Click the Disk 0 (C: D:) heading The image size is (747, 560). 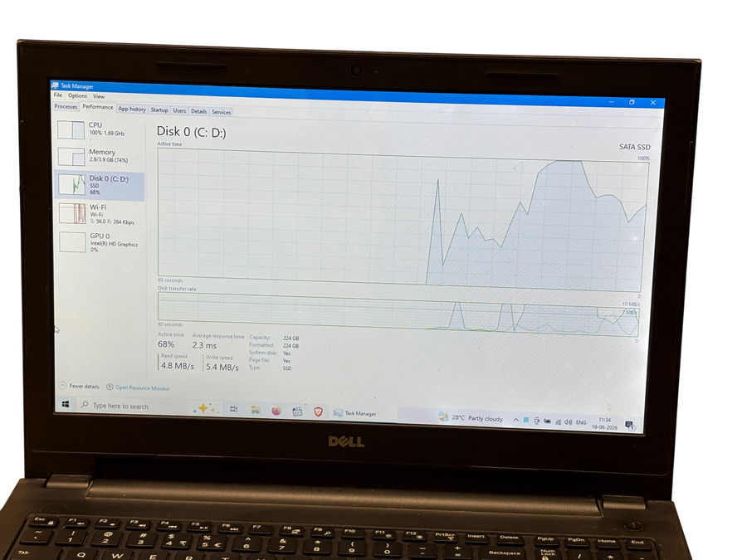[x=192, y=132]
